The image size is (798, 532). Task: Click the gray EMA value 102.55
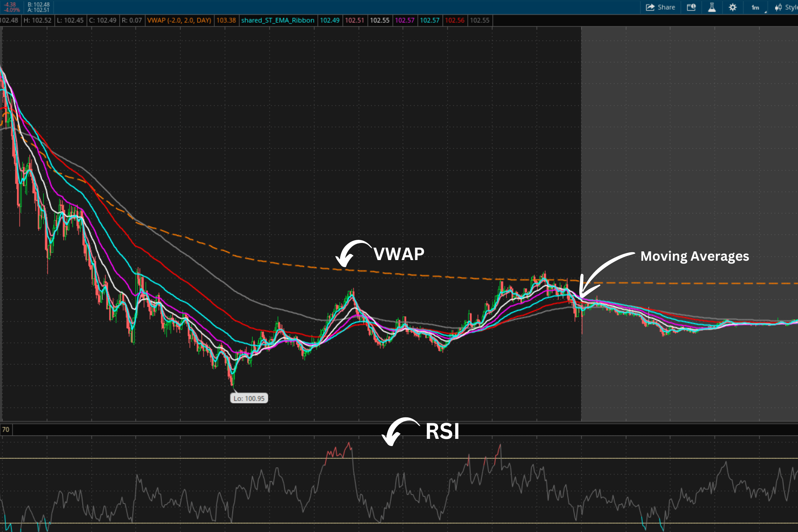(479, 20)
